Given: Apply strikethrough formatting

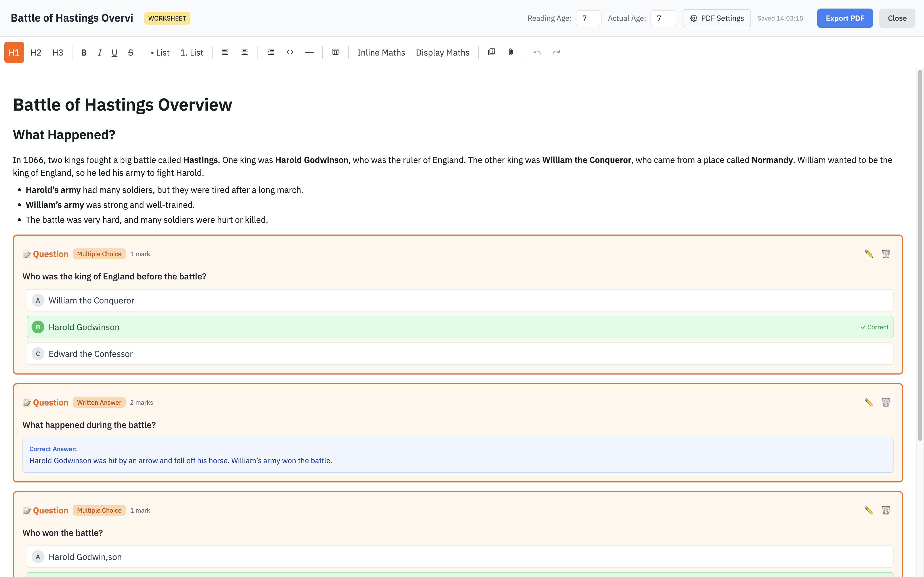Looking at the screenshot, I should tap(130, 52).
